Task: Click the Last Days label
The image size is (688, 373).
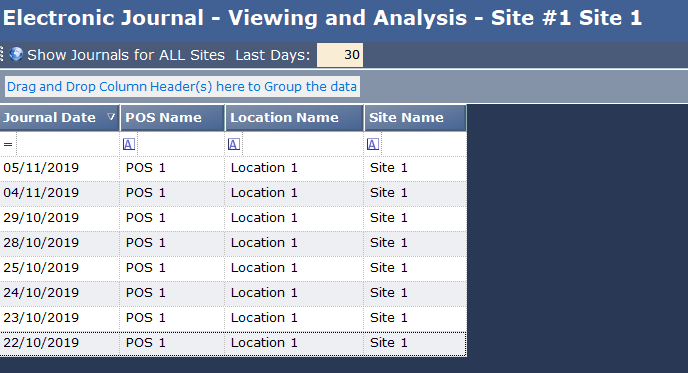Action: [272, 55]
